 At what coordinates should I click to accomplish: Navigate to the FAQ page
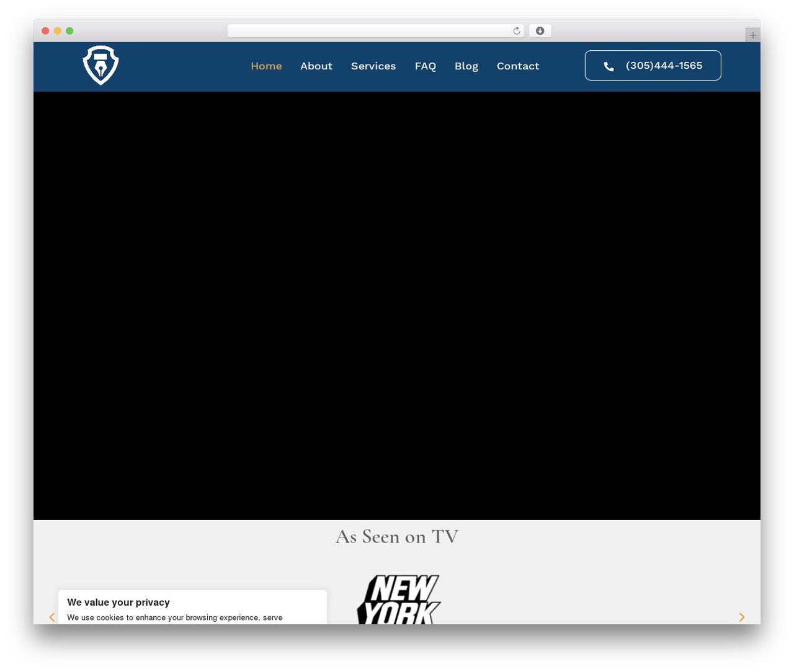pos(426,66)
